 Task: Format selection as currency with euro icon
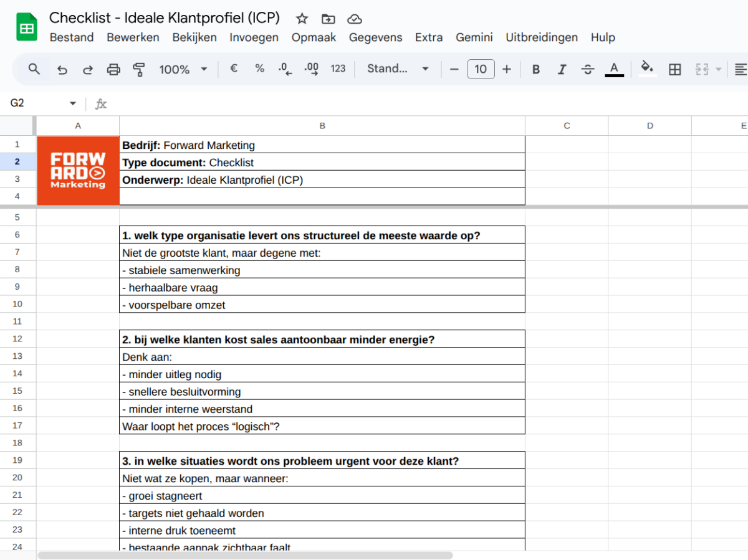click(x=234, y=69)
